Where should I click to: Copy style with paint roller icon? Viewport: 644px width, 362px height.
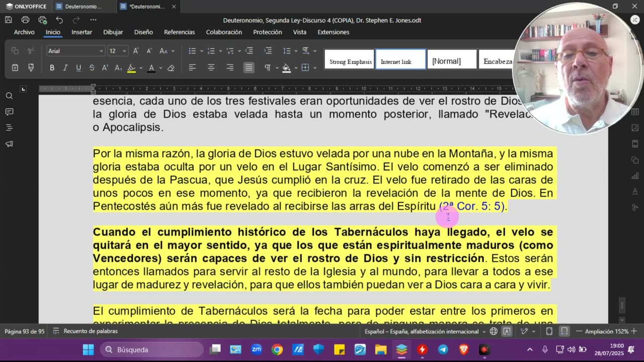point(31,67)
